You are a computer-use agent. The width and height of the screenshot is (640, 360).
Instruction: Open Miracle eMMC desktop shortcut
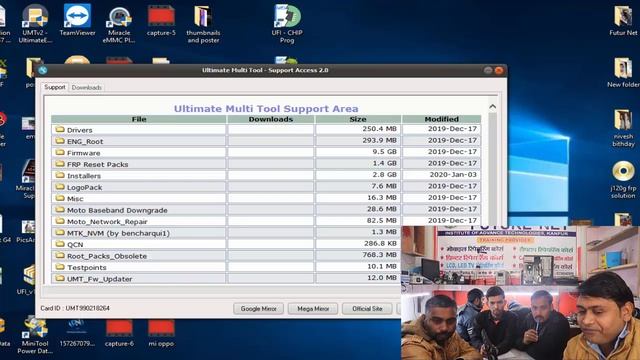119,24
